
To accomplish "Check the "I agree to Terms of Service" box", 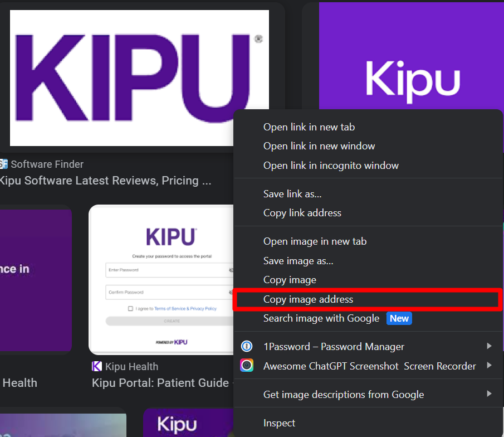I will [x=130, y=308].
